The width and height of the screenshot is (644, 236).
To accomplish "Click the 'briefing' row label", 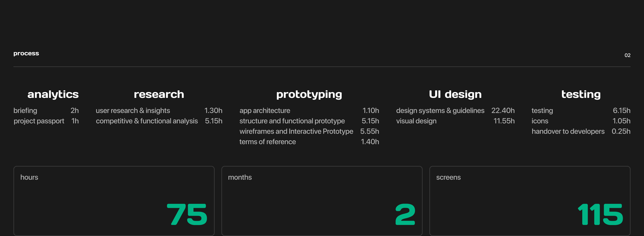I will (25, 111).
